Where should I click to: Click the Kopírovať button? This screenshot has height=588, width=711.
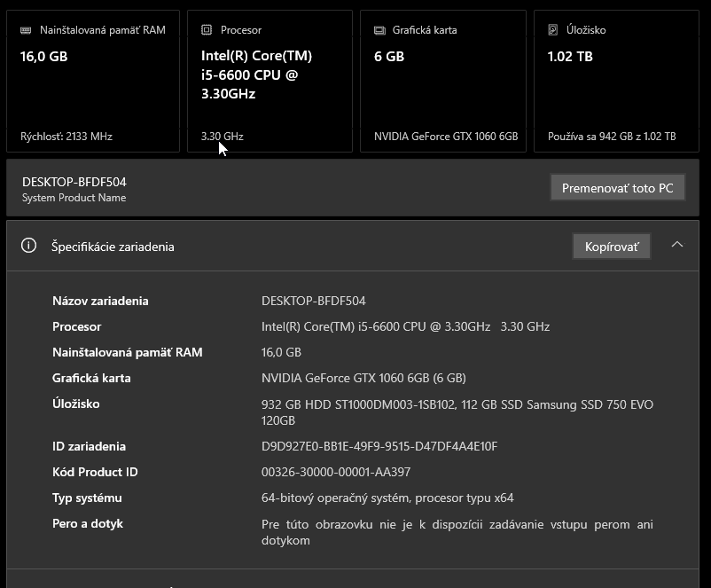click(611, 246)
